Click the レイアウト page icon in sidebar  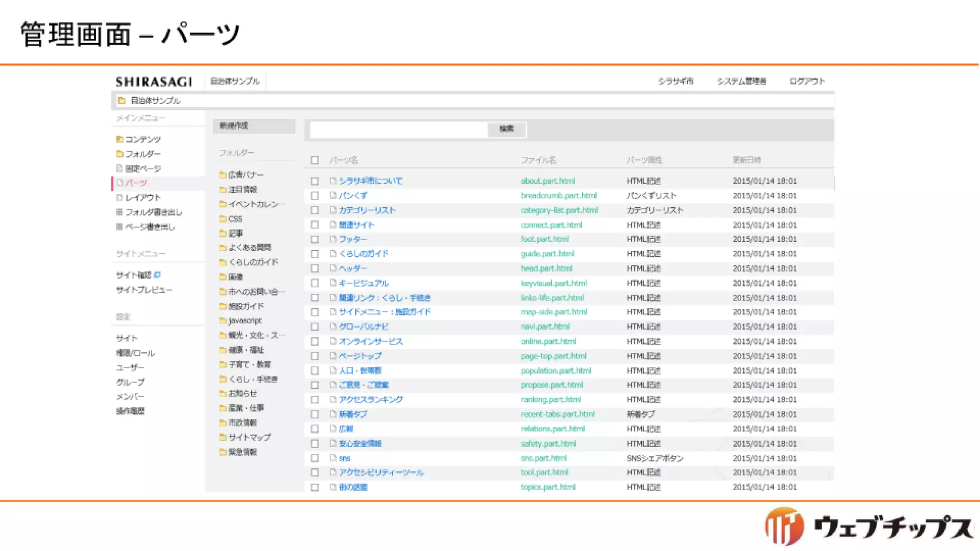coord(120,198)
